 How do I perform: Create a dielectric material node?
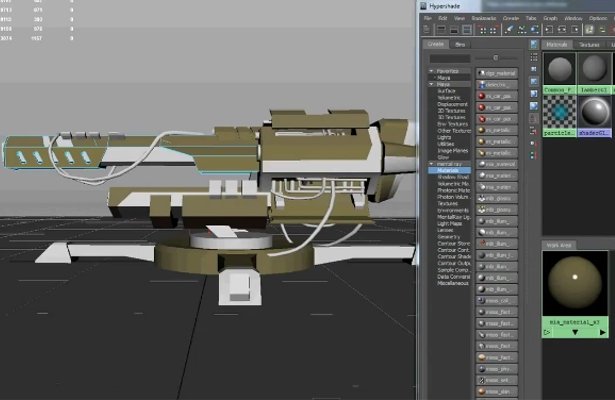pyautogui.click(x=497, y=85)
